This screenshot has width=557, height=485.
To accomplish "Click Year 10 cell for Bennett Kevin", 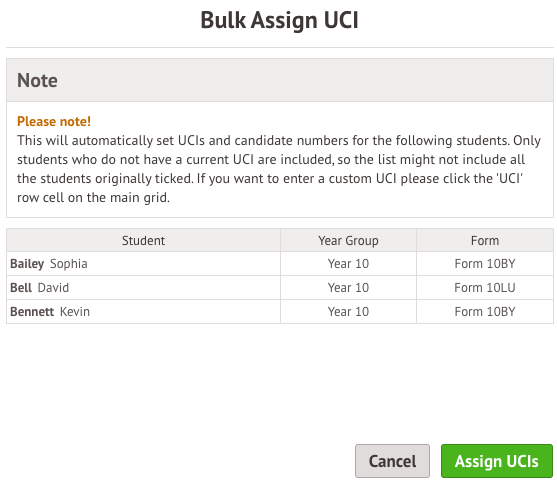I will 348,312.
